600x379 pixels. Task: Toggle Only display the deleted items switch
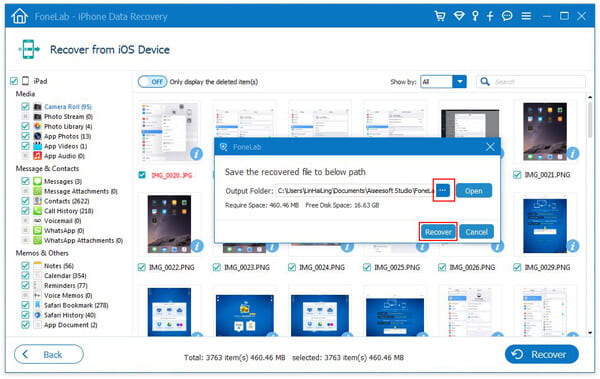(152, 82)
